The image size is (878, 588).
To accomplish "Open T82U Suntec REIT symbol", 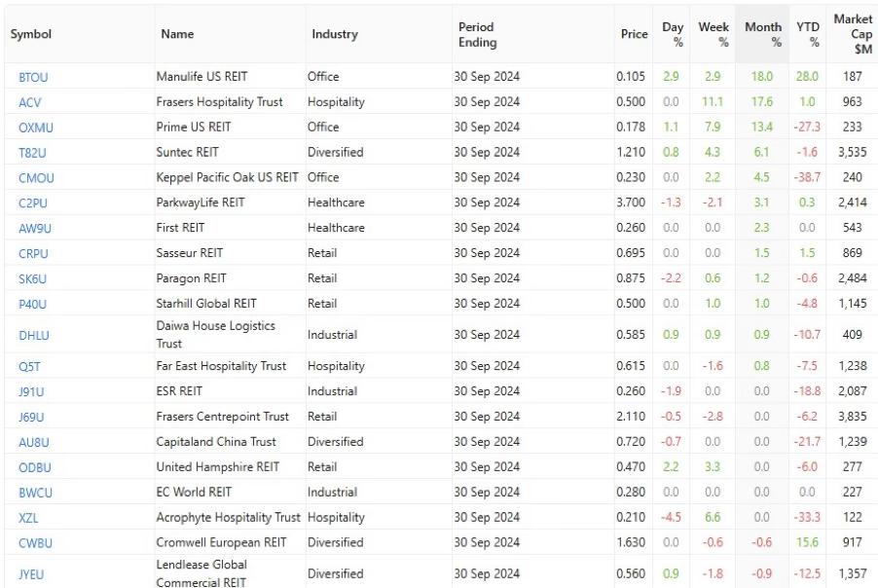I will [32, 153].
